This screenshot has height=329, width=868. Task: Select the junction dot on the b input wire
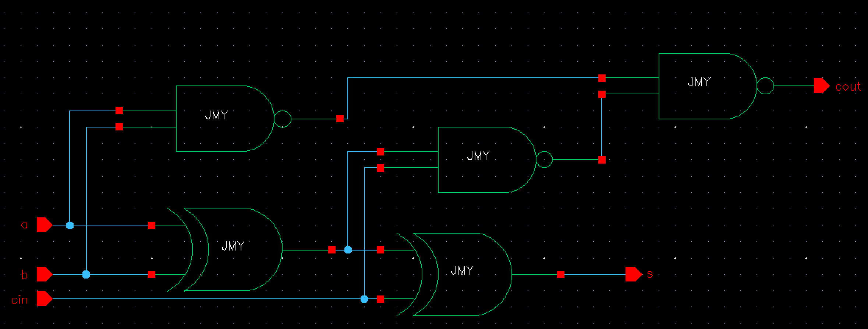pyautogui.click(x=86, y=274)
